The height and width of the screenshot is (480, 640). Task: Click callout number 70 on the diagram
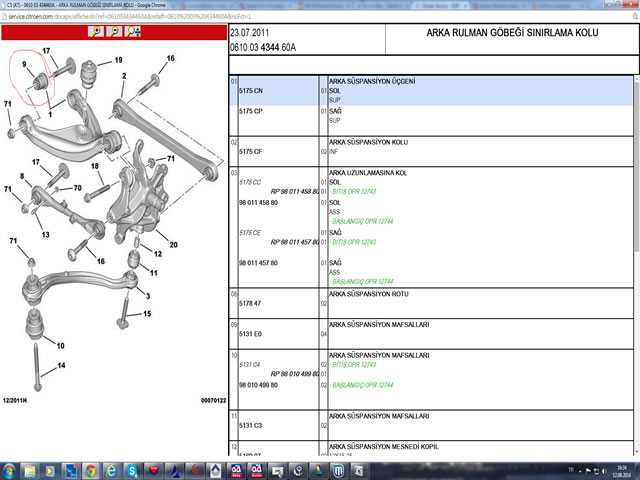(x=77, y=188)
